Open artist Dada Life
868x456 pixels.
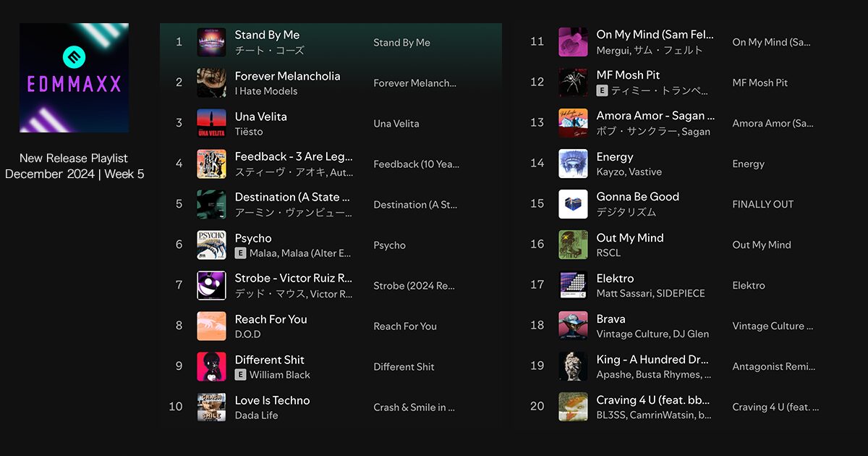[256, 415]
